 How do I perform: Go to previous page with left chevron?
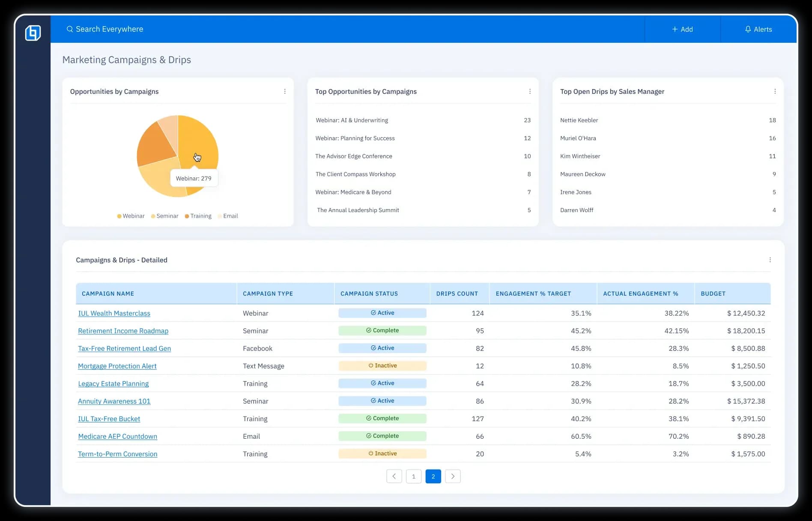394,476
